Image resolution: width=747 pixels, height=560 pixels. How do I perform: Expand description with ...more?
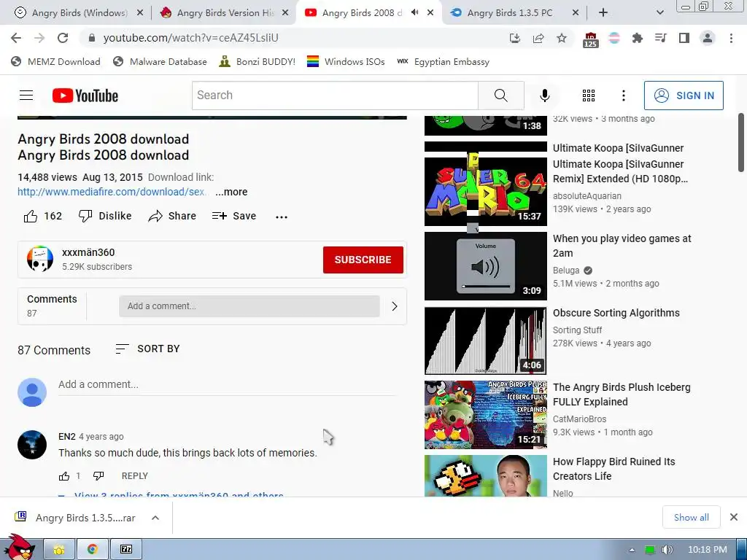click(231, 192)
